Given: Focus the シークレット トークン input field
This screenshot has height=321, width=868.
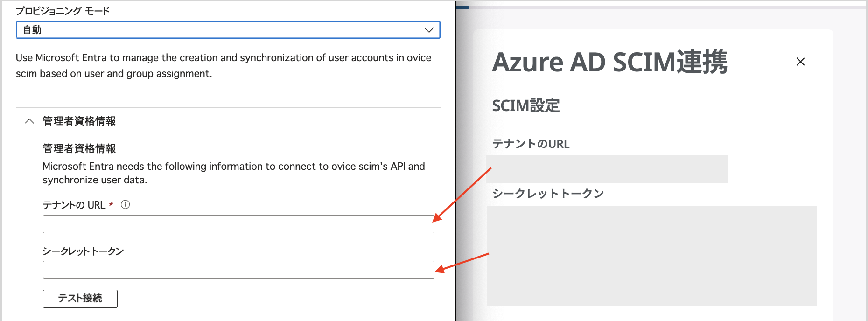Looking at the screenshot, I should click(238, 270).
